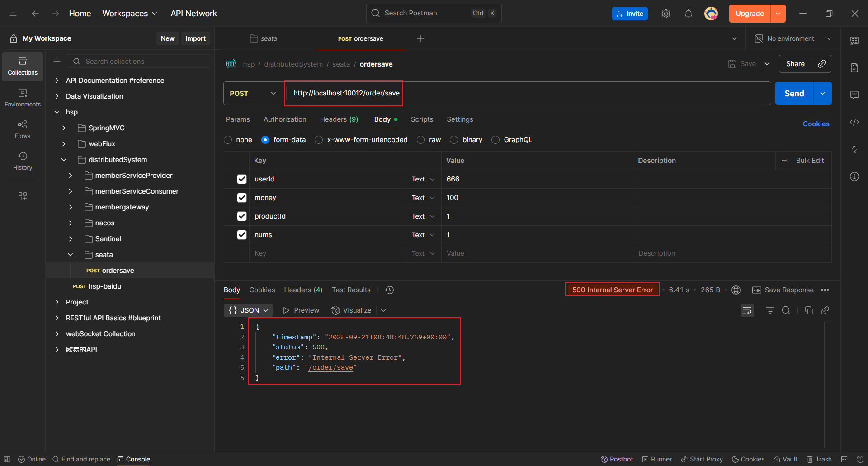Open the Postman settings gear
This screenshot has width=868, height=466.
[x=665, y=14]
